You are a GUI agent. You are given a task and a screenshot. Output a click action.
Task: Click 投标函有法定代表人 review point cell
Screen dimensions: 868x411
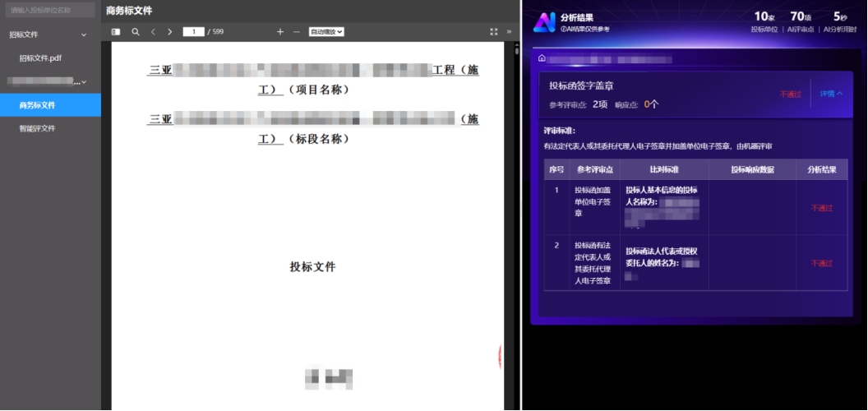click(593, 263)
